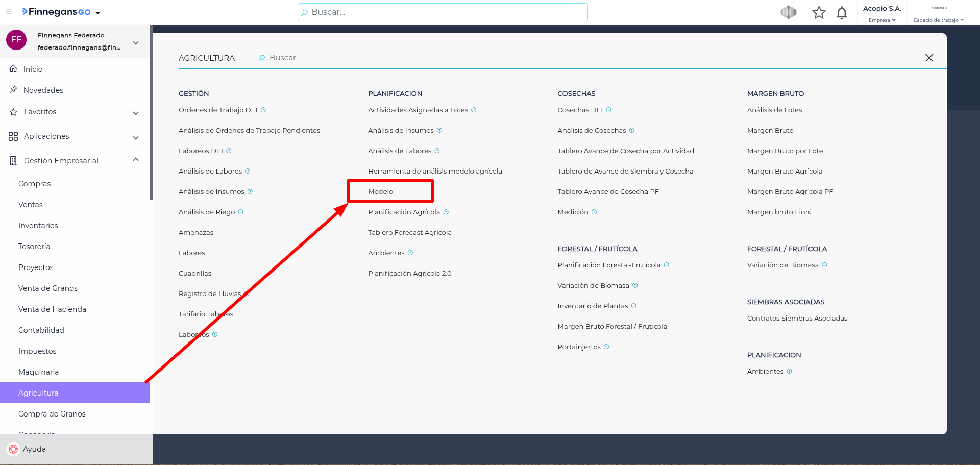Open the Modelo link under Planificacion

(381, 191)
